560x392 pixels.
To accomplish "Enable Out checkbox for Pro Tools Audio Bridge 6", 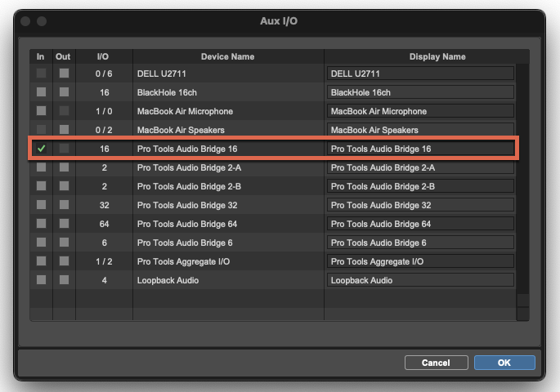I will coord(65,243).
